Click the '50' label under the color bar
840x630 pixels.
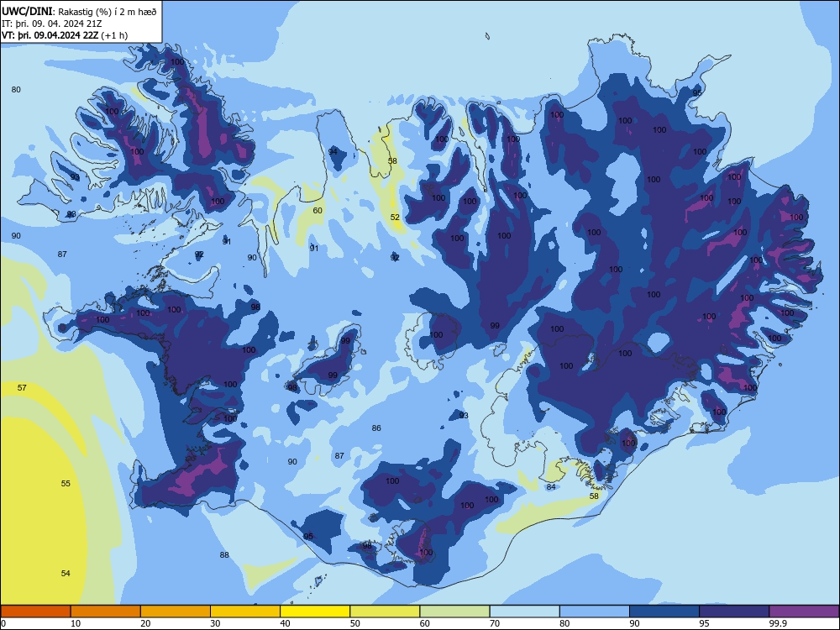point(355,623)
